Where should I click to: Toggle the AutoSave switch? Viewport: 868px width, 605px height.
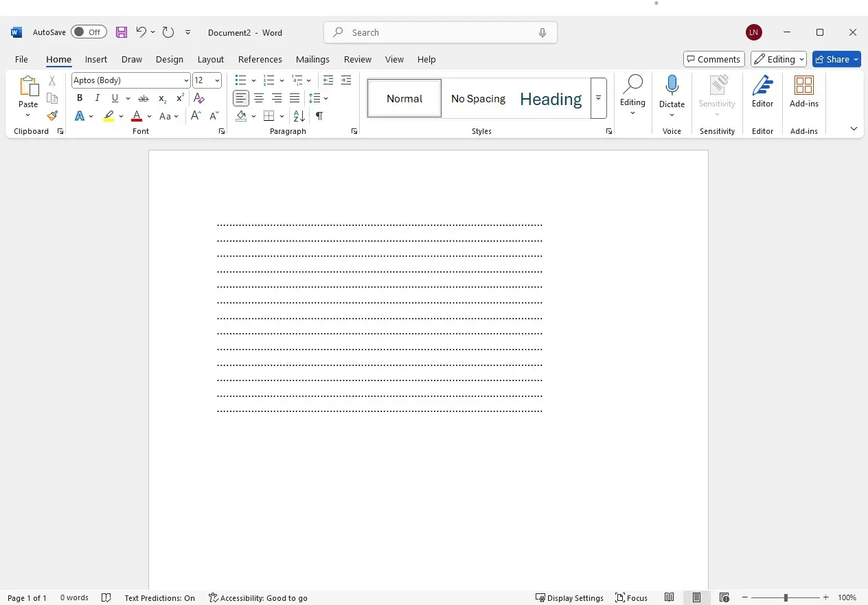(x=89, y=32)
